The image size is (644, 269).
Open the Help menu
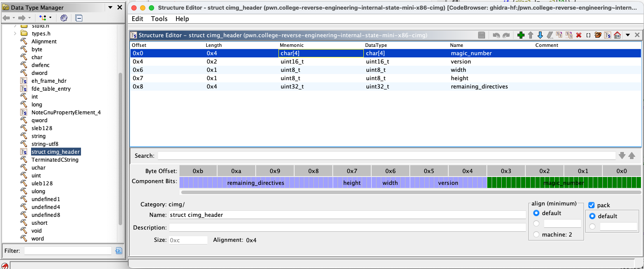point(182,18)
